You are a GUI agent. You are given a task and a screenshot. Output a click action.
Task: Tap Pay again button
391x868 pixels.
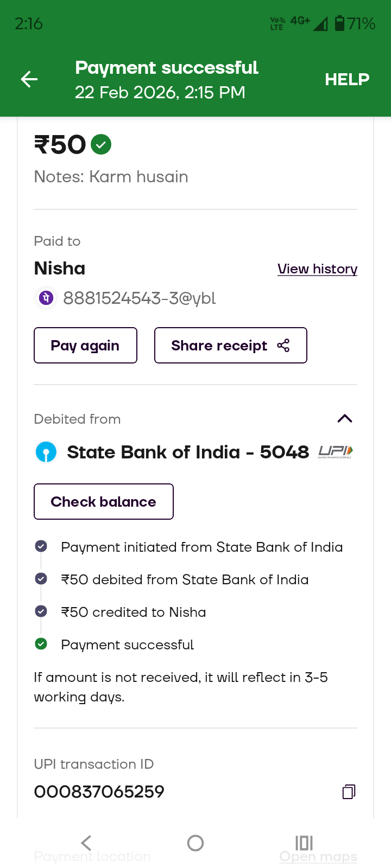(x=85, y=346)
